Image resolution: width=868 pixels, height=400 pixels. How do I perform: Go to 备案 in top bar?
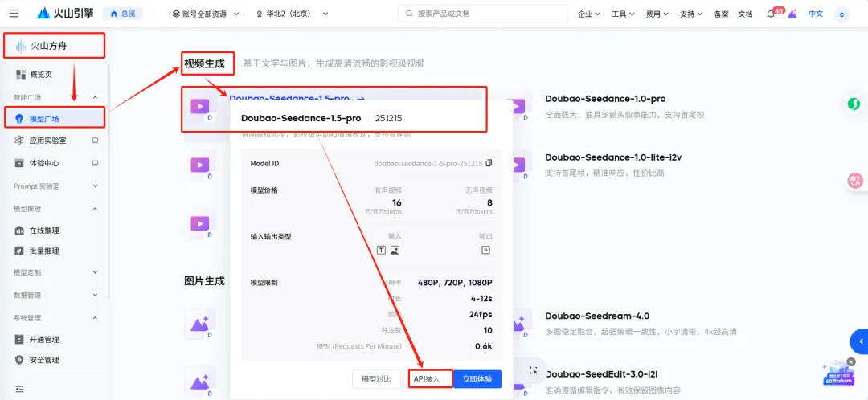pos(721,14)
